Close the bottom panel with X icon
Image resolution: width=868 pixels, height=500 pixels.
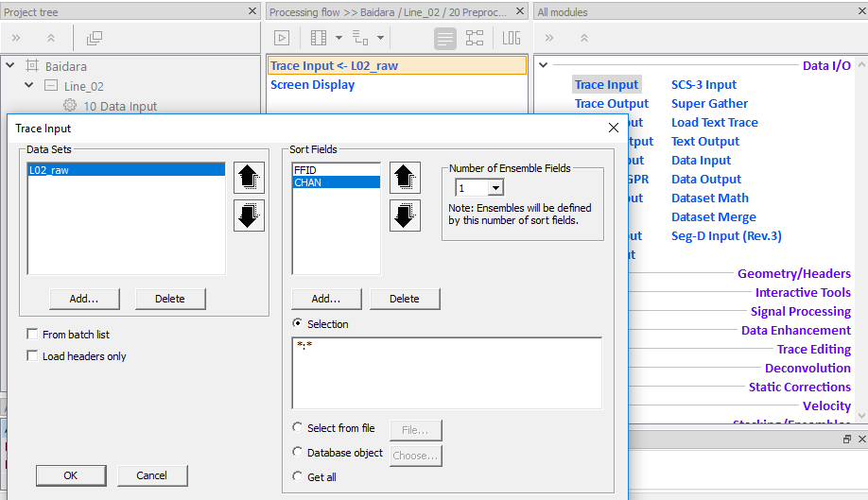click(x=862, y=439)
